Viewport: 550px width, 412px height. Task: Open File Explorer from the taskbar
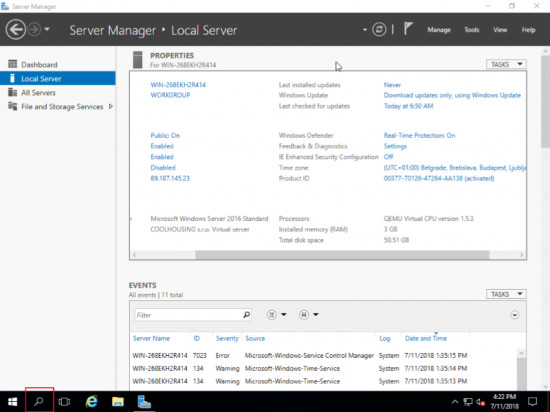118,401
